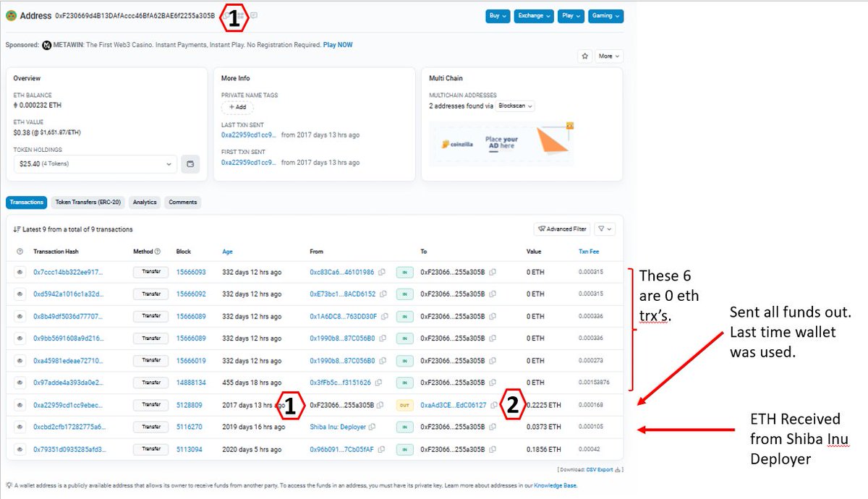Viewport: 868px width, 499px height.
Task: Open the Analytics tab
Action: click(145, 202)
